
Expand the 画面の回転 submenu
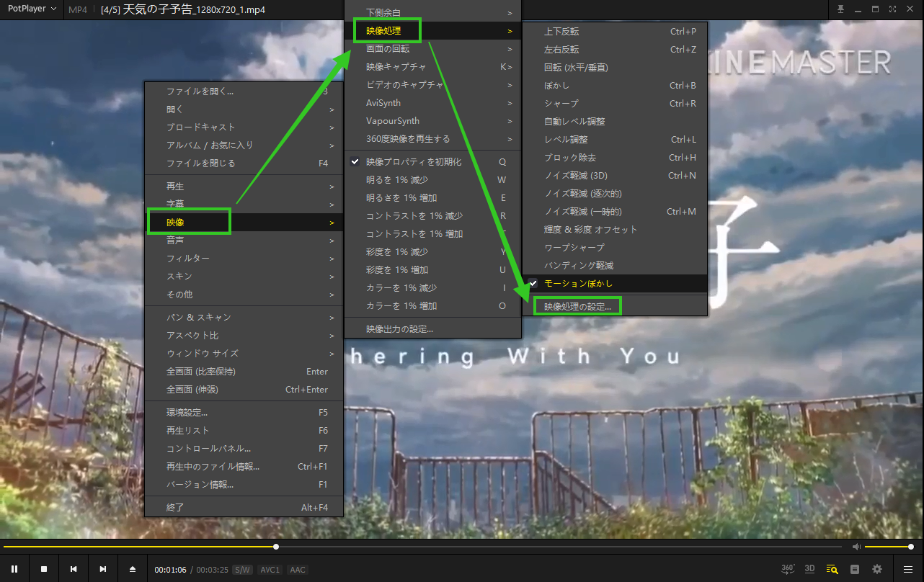432,49
